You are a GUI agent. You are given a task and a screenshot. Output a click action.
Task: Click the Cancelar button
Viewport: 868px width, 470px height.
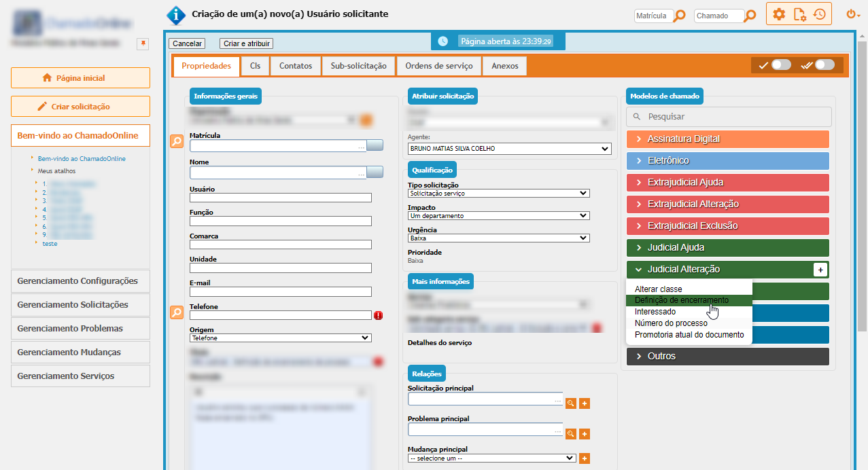pyautogui.click(x=187, y=43)
